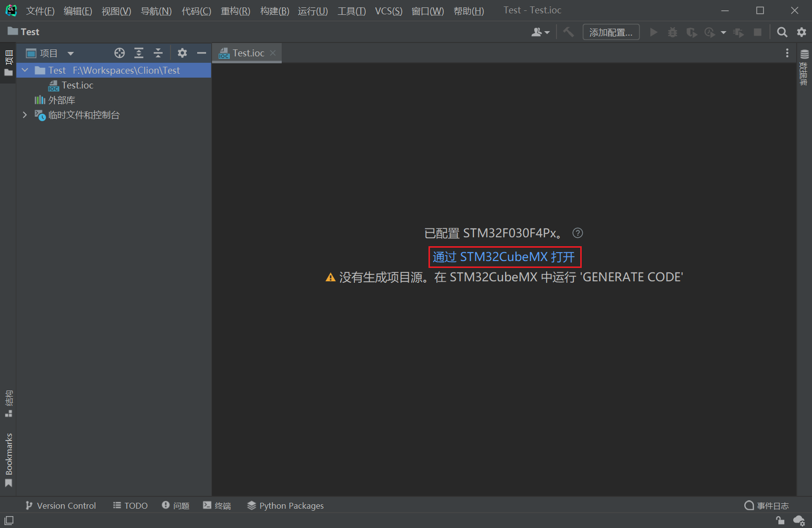Select Test F:\Workspaces\Clion\Test folder row
Image resolution: width=812 pixels, height=528 pixels.
pyautogui.click(x=114, y=70)
